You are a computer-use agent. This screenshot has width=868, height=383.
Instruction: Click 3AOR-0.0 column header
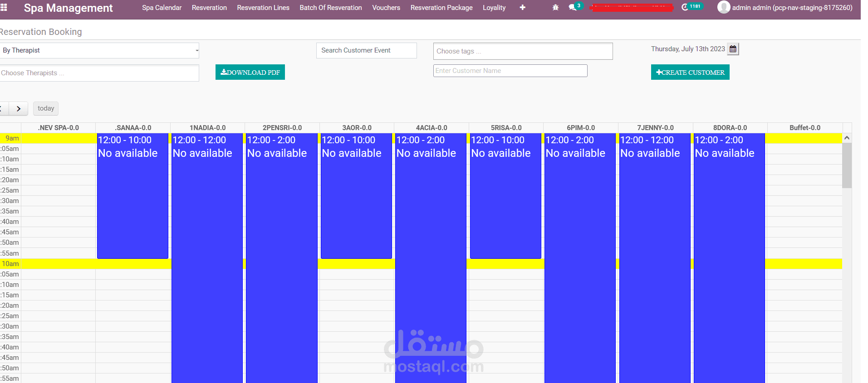click(357, 128)
